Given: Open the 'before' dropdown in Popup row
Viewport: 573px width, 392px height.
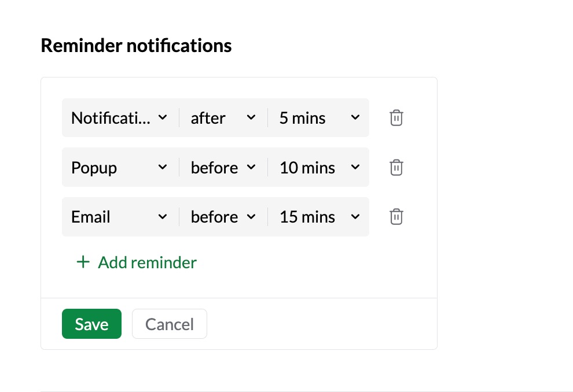Looking at the screenshot, I should [x=223, y=167].
